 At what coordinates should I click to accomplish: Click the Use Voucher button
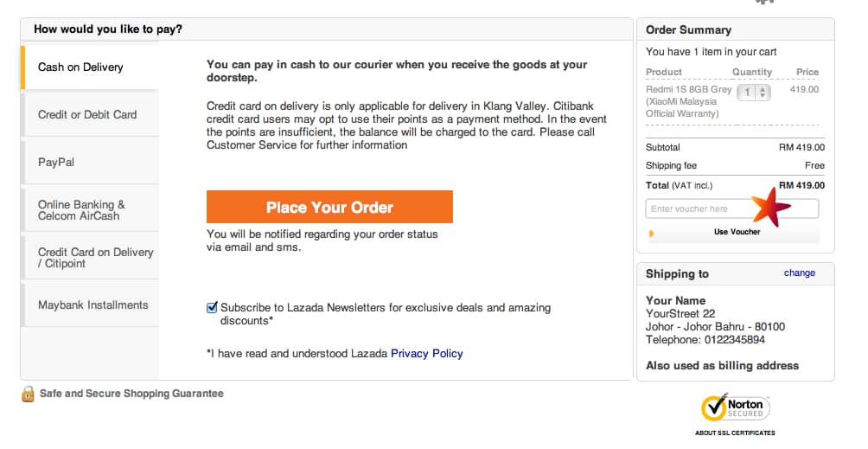coord(737,232)
